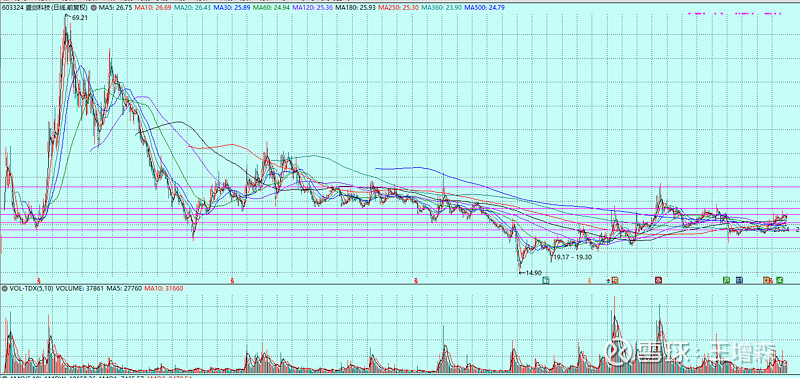The height and width of the screenshot is (378, 800).
Task: Click the volume MA10: 31660 readout
Action: click(x=164, y=289)
